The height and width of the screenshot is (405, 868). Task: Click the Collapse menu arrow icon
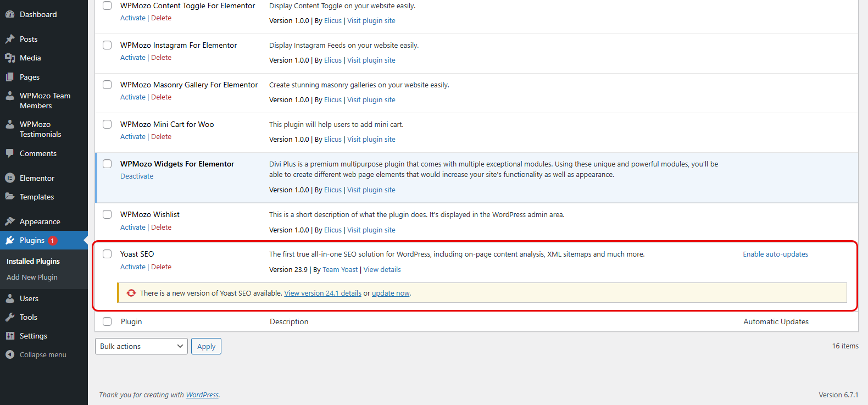pyautogui.click(x=10, y=354)
